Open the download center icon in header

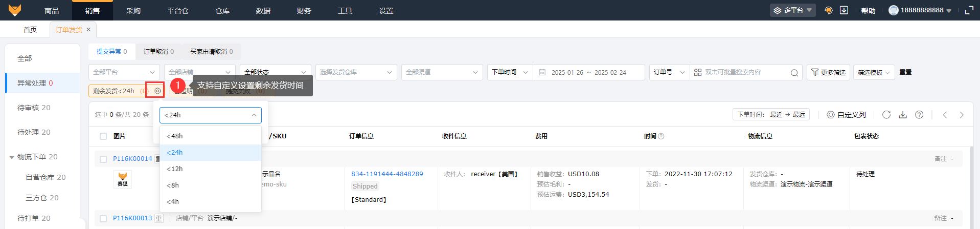point(844,10)
